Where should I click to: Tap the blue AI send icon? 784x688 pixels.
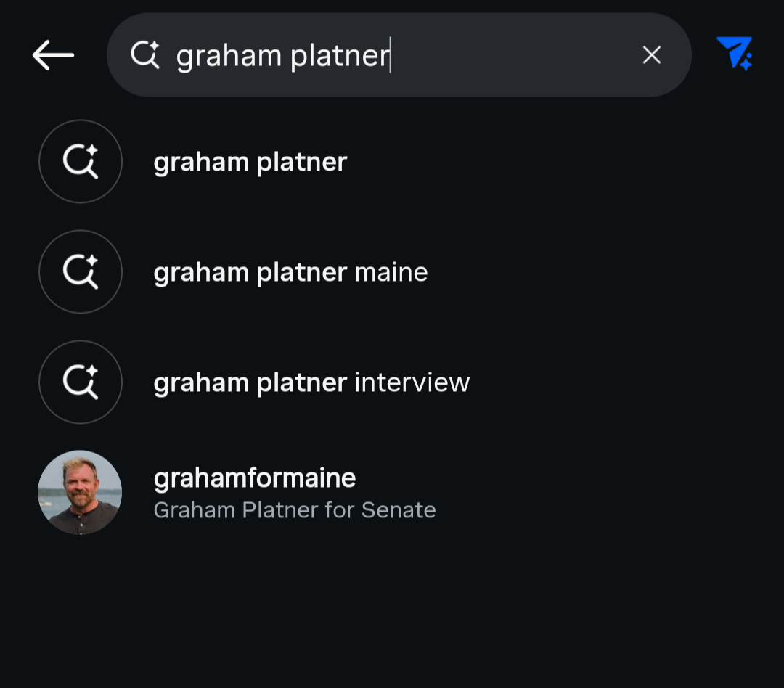pos(735,53)
